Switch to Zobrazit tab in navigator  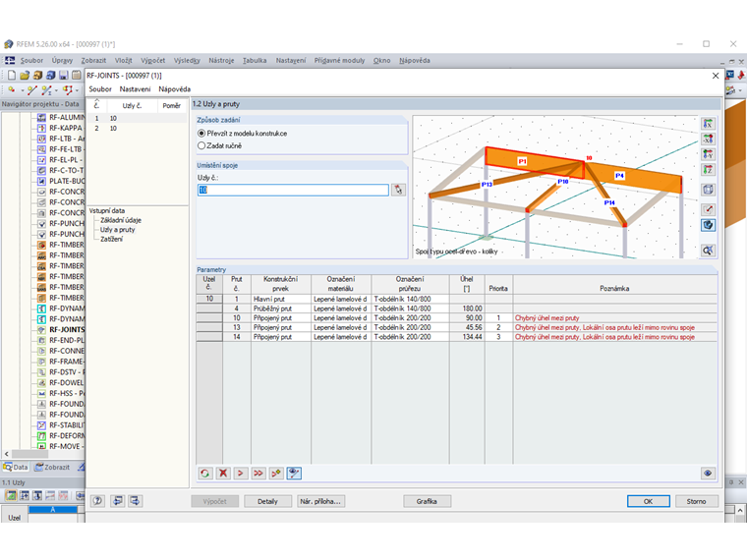(x=52, y=467)
